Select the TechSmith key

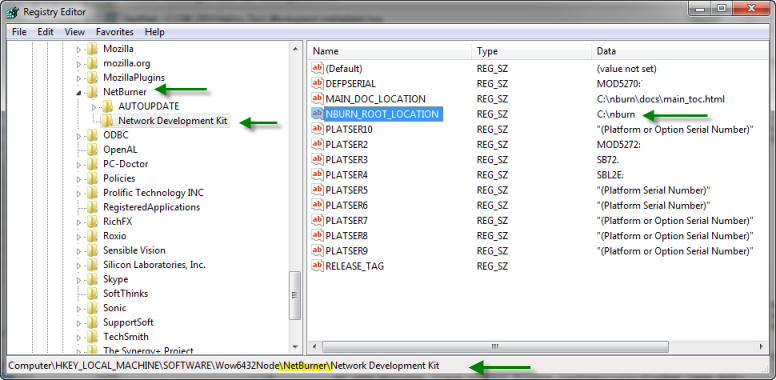[x=126, y=336]
